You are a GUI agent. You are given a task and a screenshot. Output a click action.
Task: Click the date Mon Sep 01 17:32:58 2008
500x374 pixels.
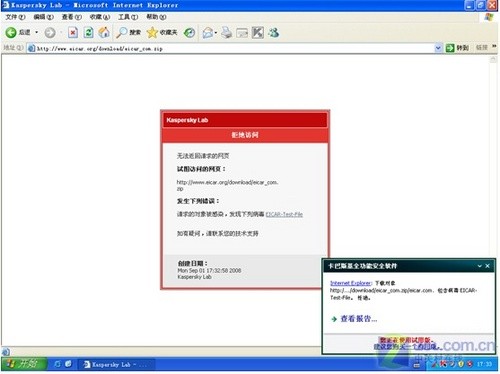coord(209,270)
